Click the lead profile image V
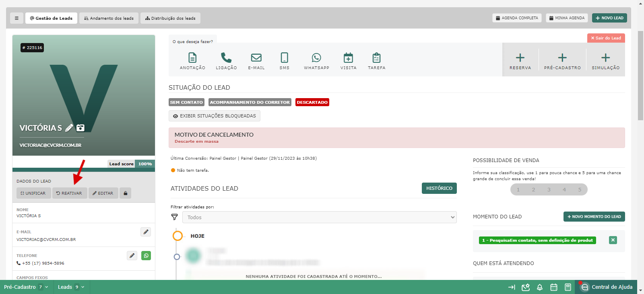 [x=84, y=95]
